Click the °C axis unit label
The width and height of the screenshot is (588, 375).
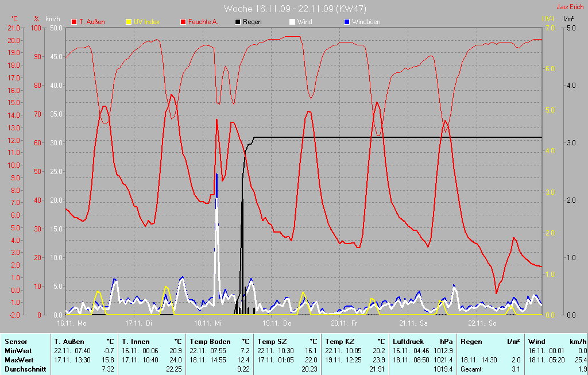pos(14,19)
